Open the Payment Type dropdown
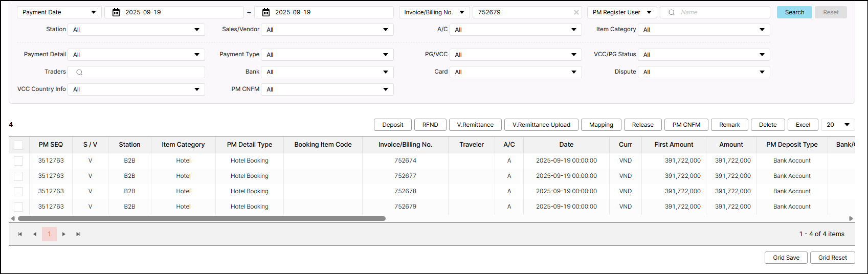Viewport: 868px width, 274px height. pos(327,55)
